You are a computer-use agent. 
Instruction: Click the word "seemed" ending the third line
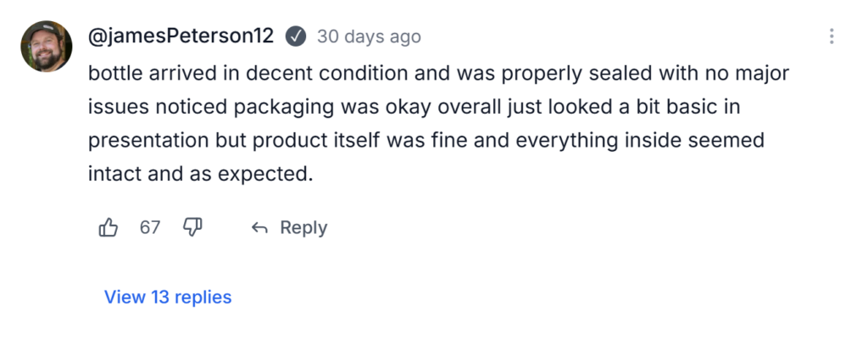point(734,141)
